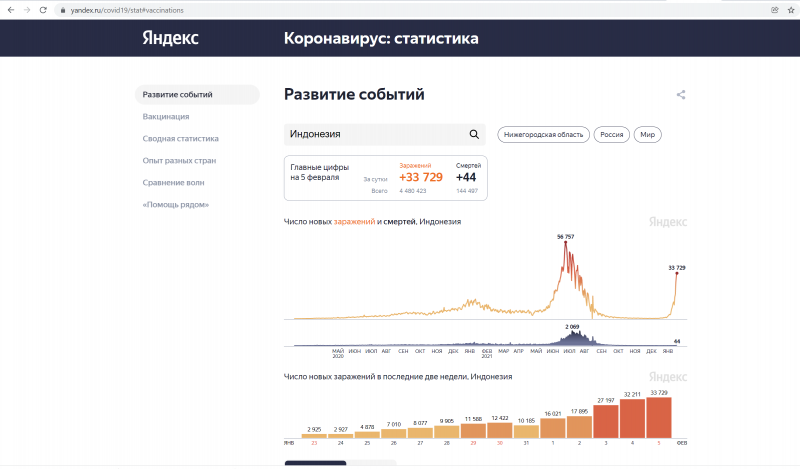The image size is (800, 469).
Task: Select Развитие событий in the sidebar
Action: [197, 94]
